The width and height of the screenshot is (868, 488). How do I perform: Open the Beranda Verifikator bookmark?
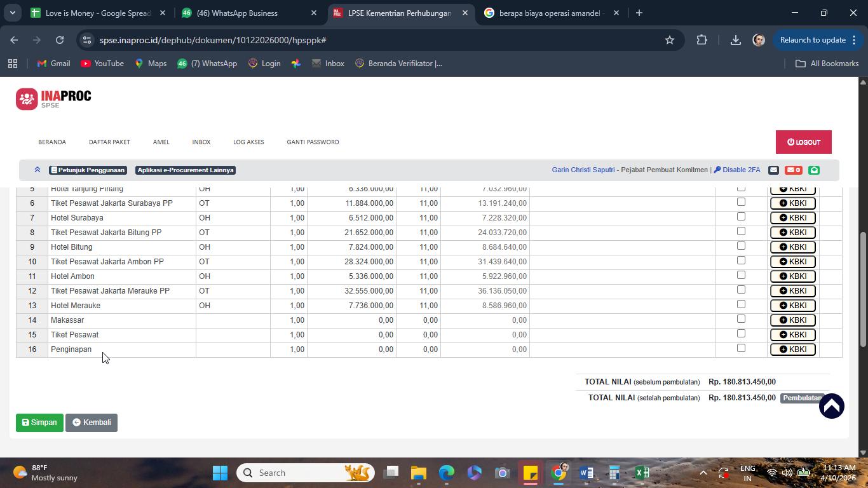coord(398,64)
